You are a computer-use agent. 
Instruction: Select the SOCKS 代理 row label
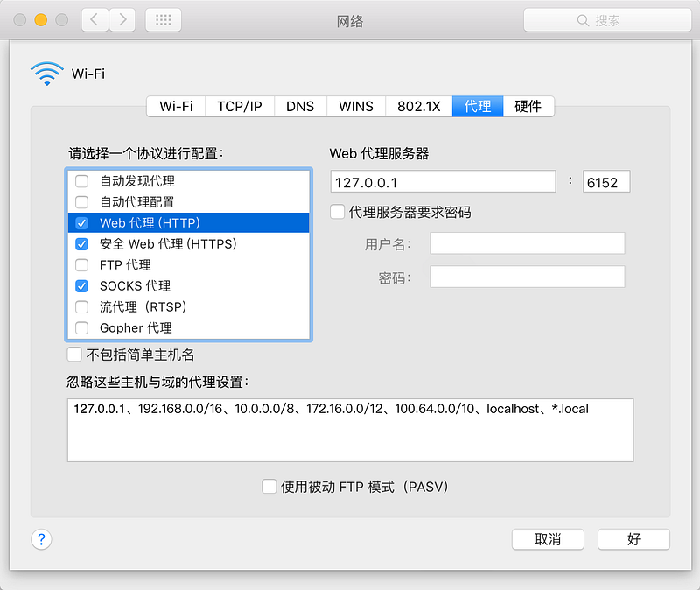click(x=136, y=286)
